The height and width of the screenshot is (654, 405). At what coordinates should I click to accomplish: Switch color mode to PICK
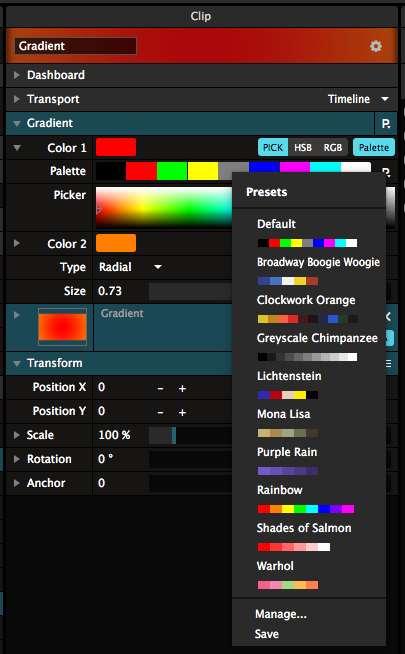273,147
